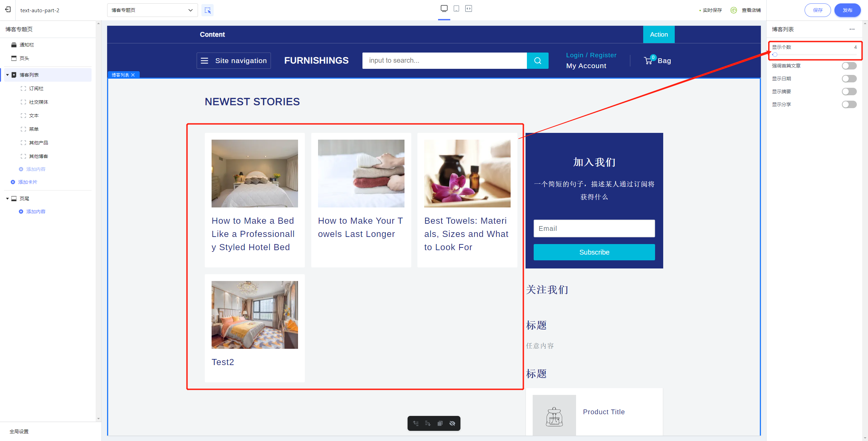Click the exit editor icon

coord(8,10)
